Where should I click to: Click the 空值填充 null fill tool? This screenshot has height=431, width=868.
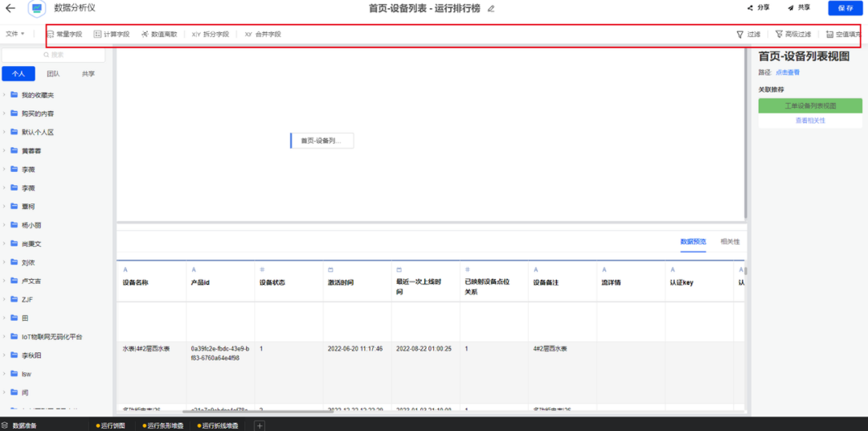(x=844, y=35)
